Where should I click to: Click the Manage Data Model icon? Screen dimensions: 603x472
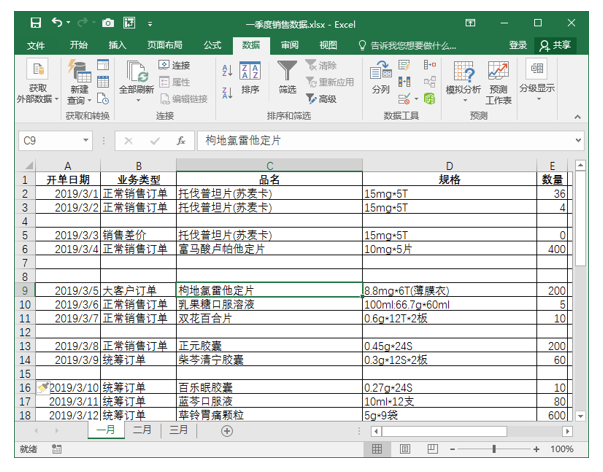click(430, 99)
